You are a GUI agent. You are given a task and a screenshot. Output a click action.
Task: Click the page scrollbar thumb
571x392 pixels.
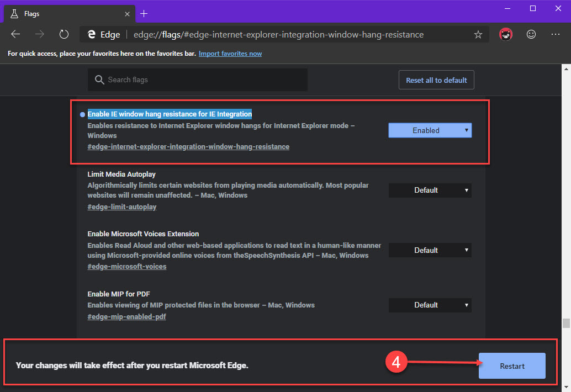coord(566,323)
